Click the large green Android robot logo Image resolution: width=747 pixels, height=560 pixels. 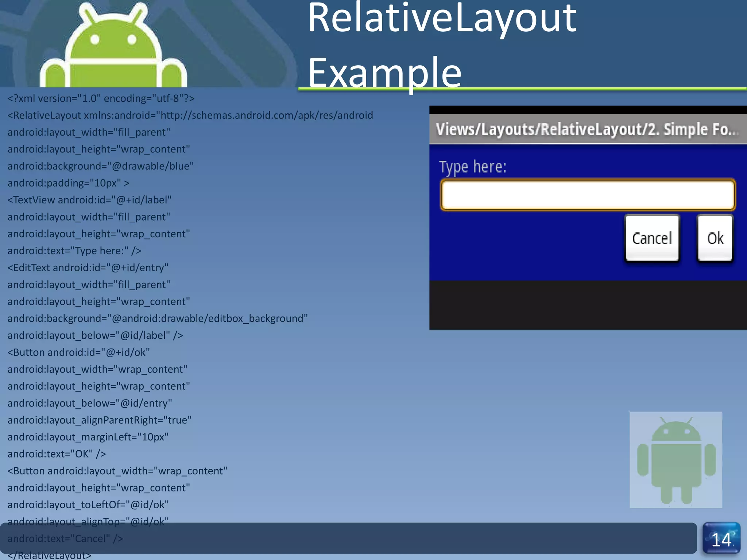(x=113, y=46)
